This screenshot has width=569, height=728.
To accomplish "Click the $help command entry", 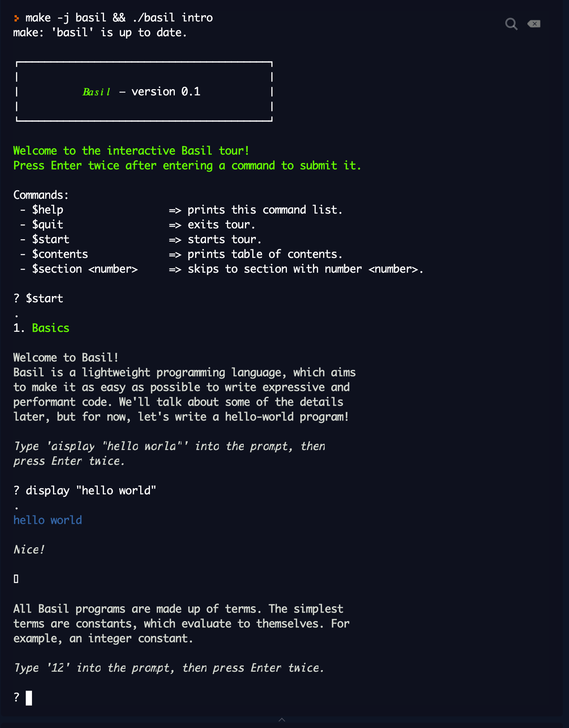I will (48, 210).
